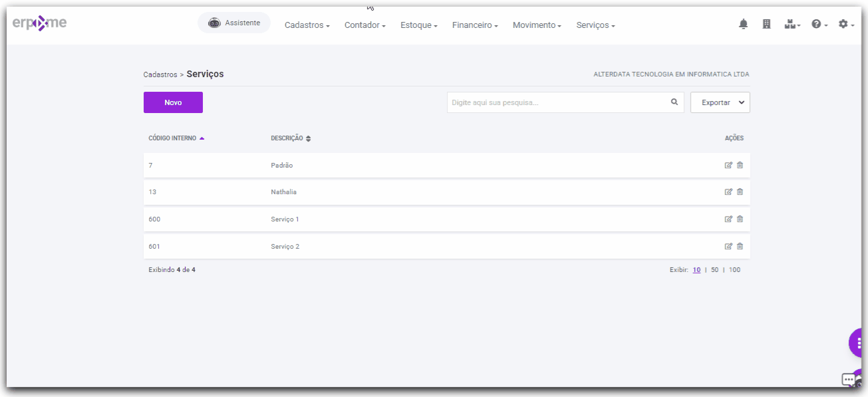The width and height of the screenshot is (868, 397).
Task: Click the Alterdata Tecnologia company name
Action: click(671, 74)
